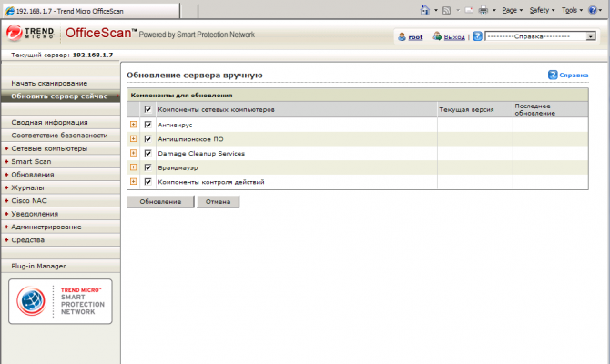Expand the Антивирус row
This screenshot has width=610, height=364.
[134, 125]
